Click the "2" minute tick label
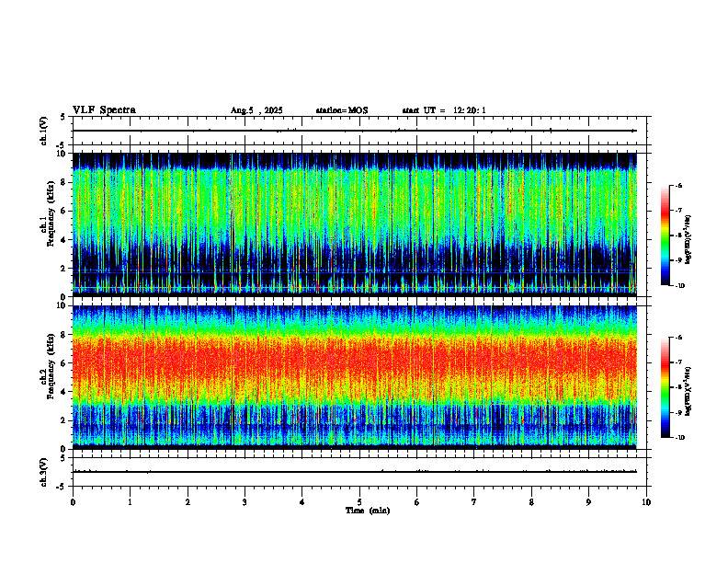This screenshot has height=563, width=728. [188, 502]
